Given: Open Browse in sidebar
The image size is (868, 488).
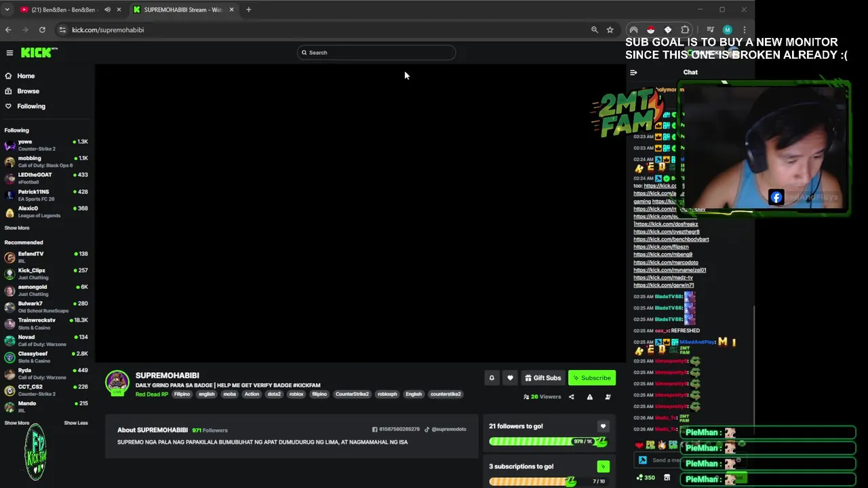Looking at the screenshot, I should coord(28,91).
